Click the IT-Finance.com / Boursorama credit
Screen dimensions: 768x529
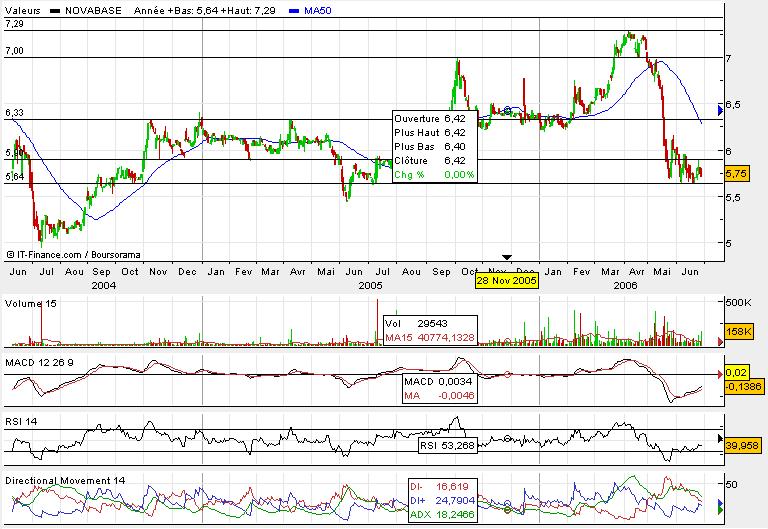(x=73, y=255)
